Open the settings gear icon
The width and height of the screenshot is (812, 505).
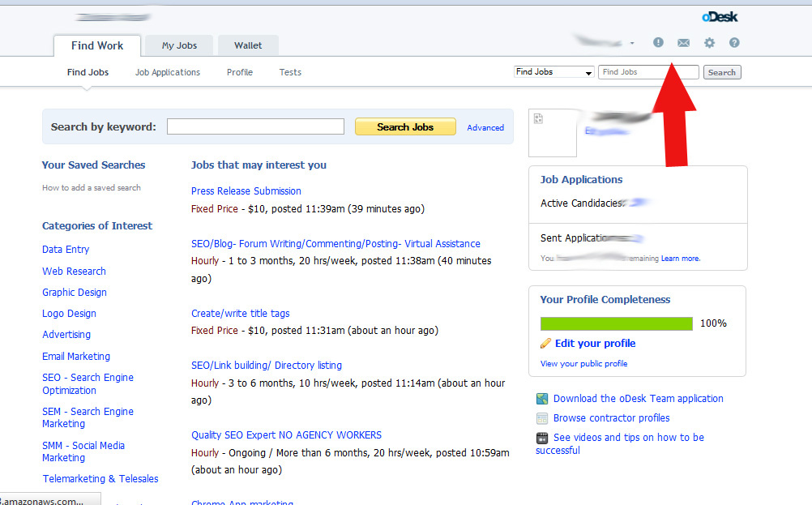708,42
